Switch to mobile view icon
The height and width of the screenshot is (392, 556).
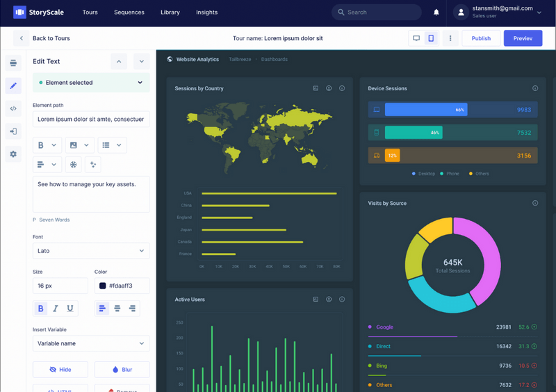click(431, 38)
